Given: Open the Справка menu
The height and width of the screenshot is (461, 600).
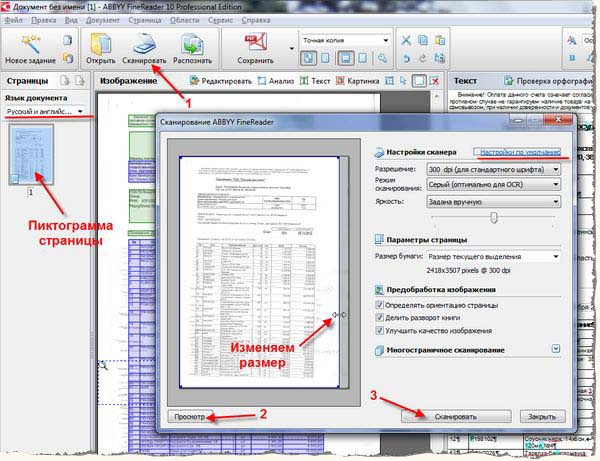Looking at the screenshot, I should [256, 20].
